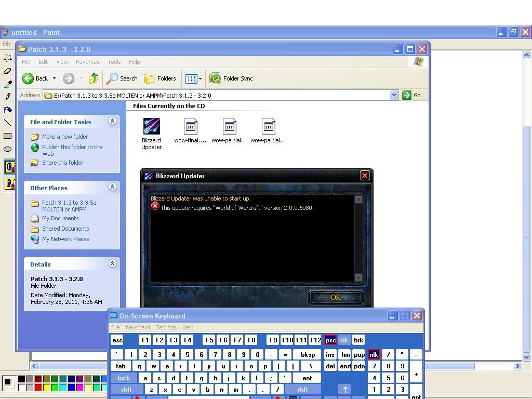Click the esc key on On-Screen Keyboard

[x=117, y=340]
